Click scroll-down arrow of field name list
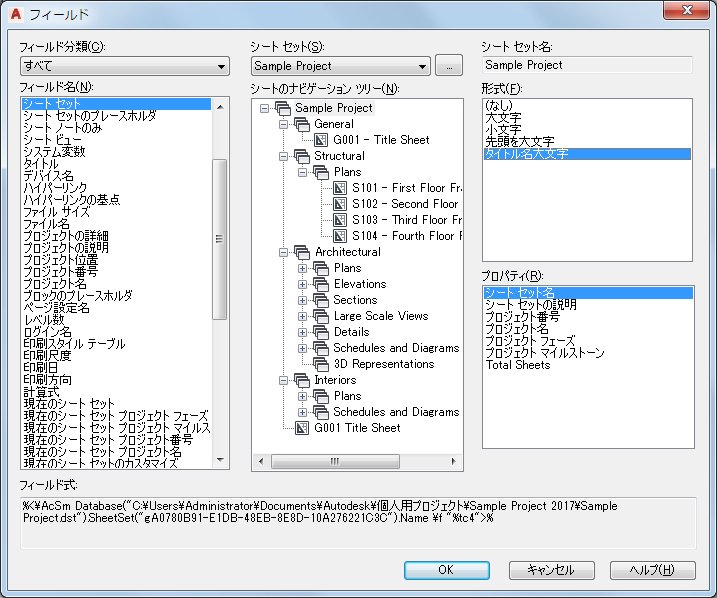This screenshot has height=598, width=717. [220, 460]
